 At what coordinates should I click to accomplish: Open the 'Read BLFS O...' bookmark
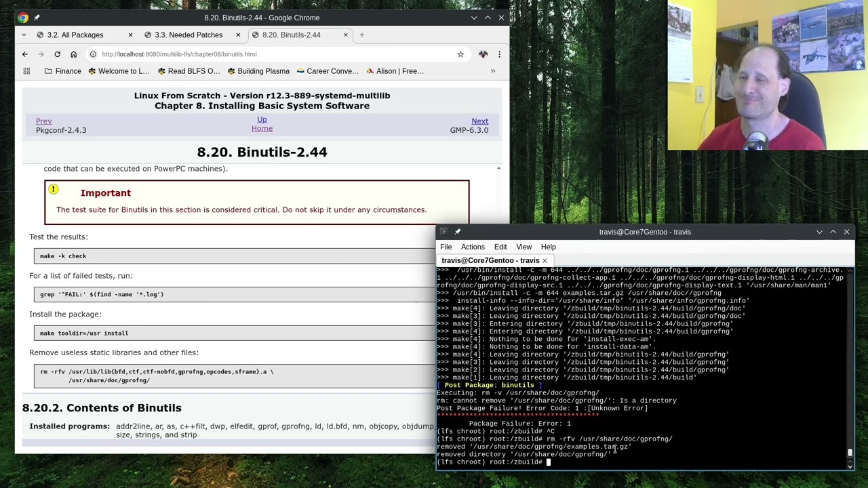click(x=188, y=71)
